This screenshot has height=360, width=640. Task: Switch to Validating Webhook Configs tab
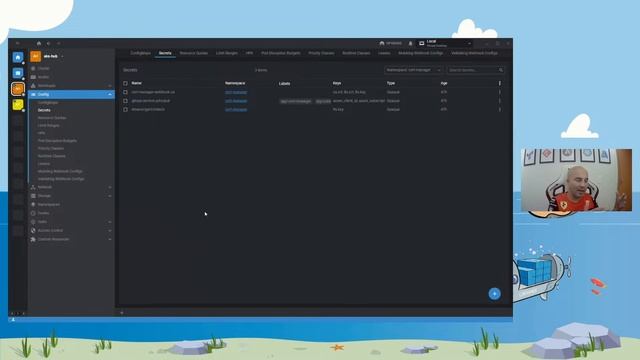pyautogui.click(x=474, y=53)
